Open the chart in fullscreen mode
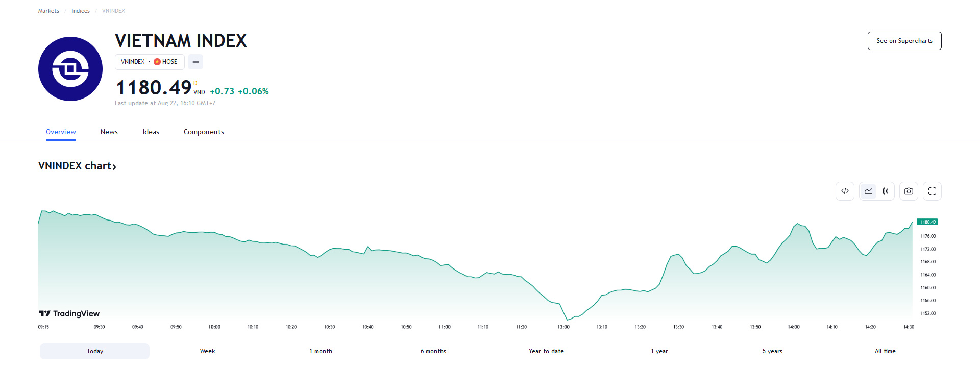 (932, 191)
